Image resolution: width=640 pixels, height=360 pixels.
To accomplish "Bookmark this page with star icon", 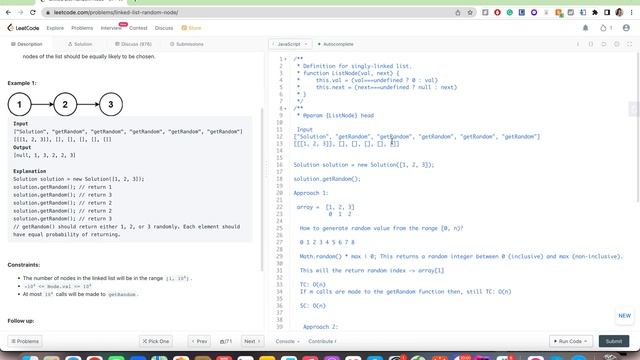I will coord(470,13).
